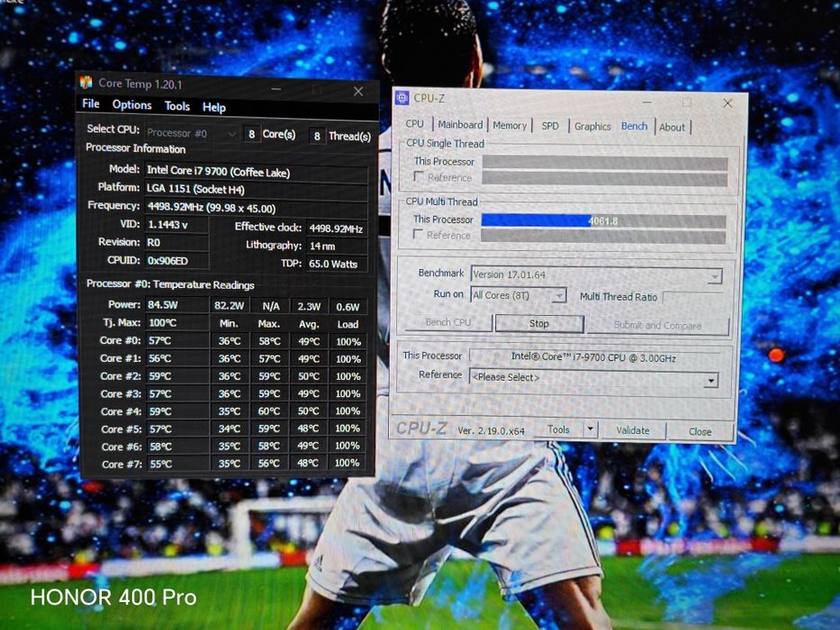Click the Stop button in CPU-Z

539,324
